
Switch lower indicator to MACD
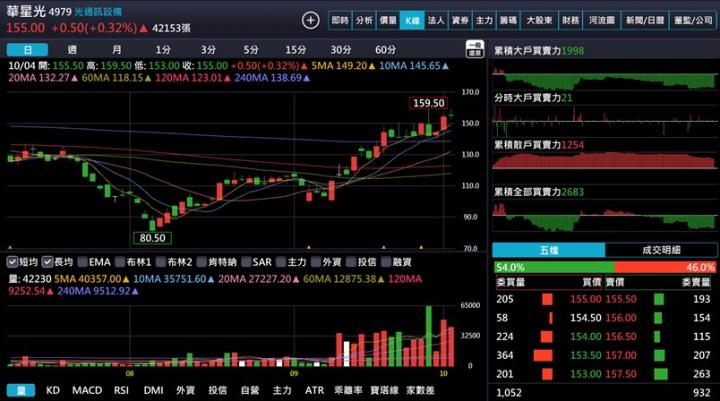[x=87, y=390]
